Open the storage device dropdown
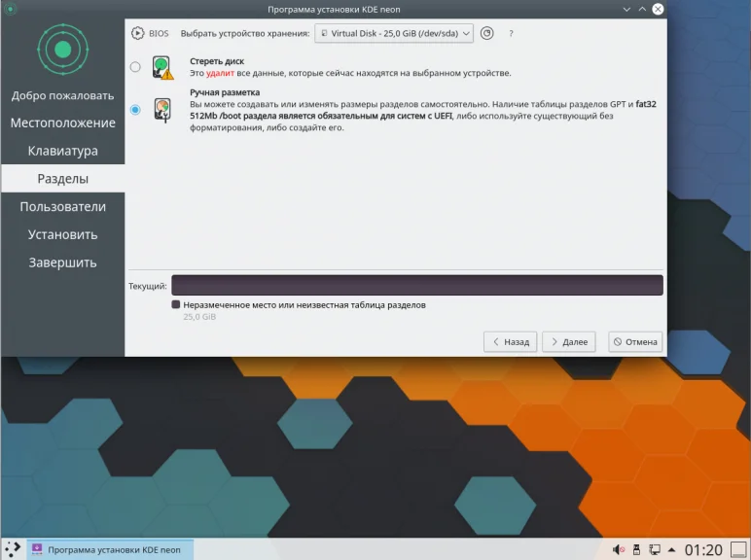 coord(394,33)
